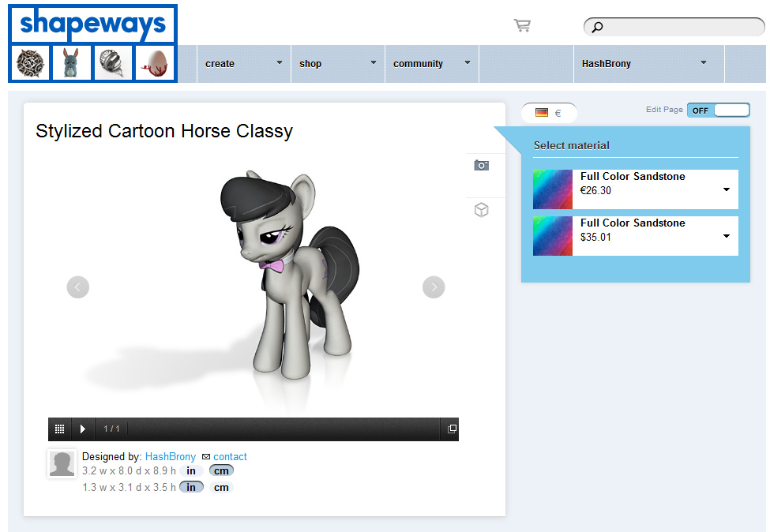Image resolution: width=770 pixels, height=532 pixels.
Task: Open the community menu
Action: (432, 64)
